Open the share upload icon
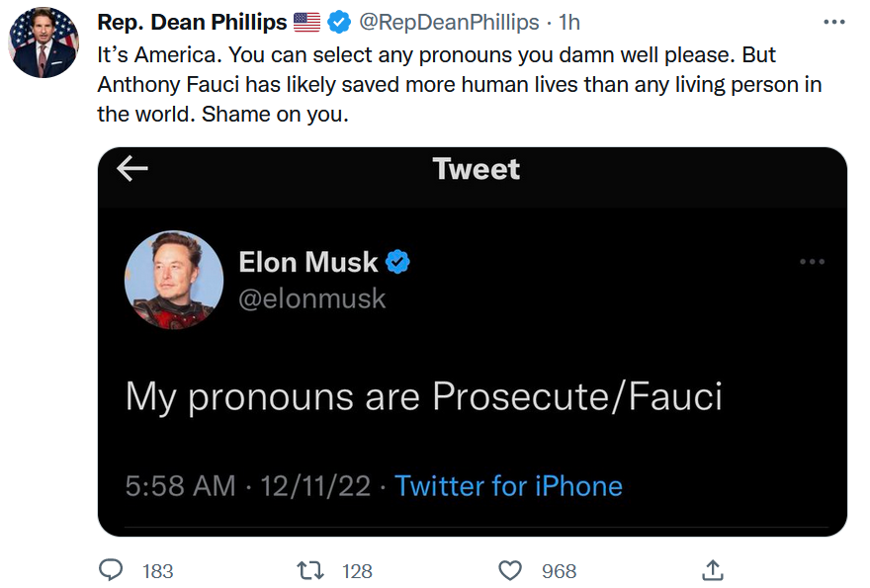 pyautogui.click(x=713, y=569)
